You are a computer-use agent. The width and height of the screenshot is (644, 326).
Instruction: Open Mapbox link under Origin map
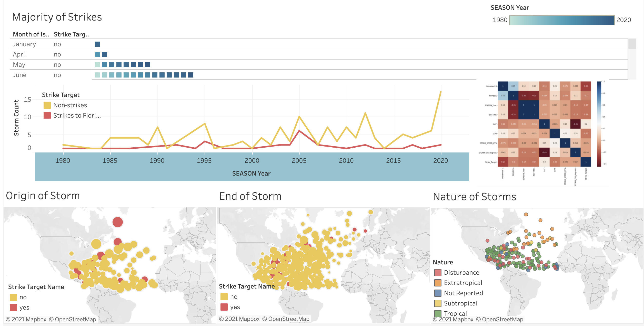(26, 319)
